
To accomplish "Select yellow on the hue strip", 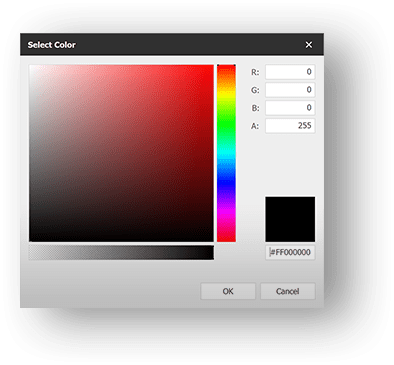I will [x=226, y=94].
